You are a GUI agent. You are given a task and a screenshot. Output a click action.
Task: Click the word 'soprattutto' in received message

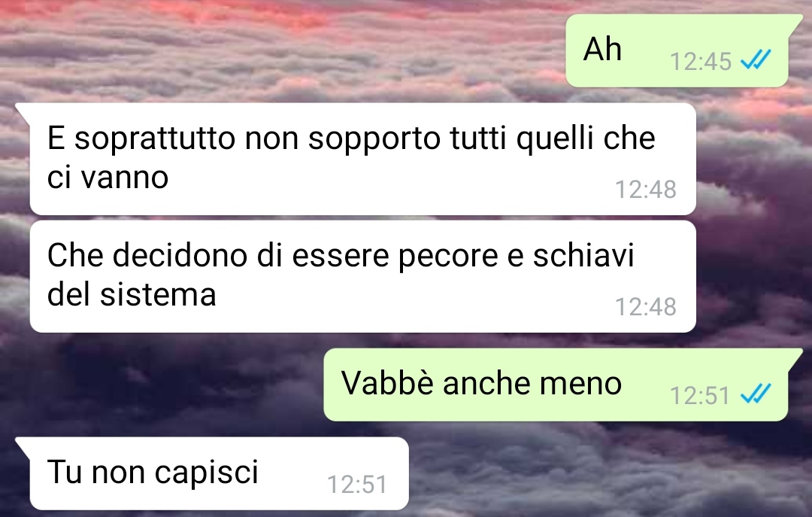[155, 139]
